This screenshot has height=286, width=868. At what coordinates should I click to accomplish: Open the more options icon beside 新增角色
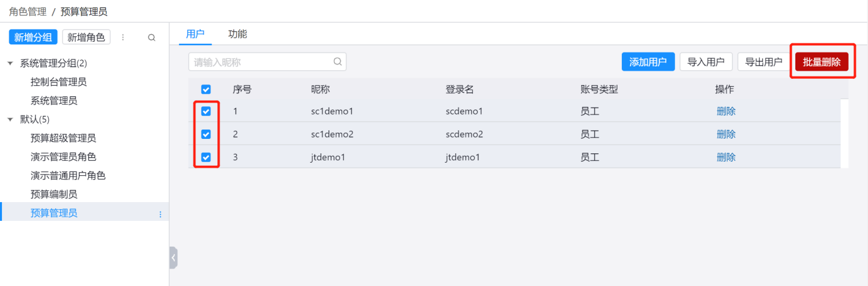(123, 38)
